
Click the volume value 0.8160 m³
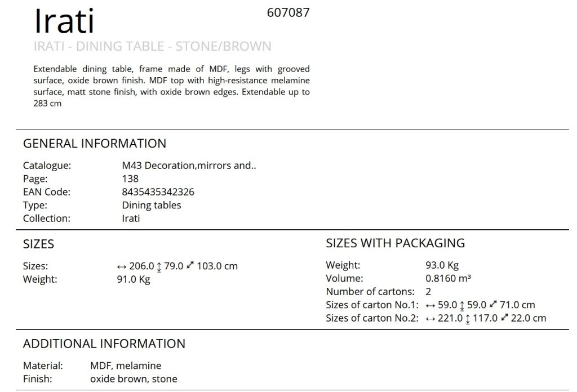pos(448,278)
